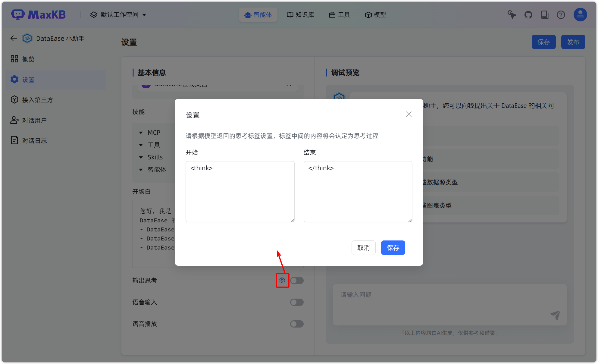Viewport: 598px width, 364px height.
Task: Collapse the MCP section
Action: tap(141, 132)
